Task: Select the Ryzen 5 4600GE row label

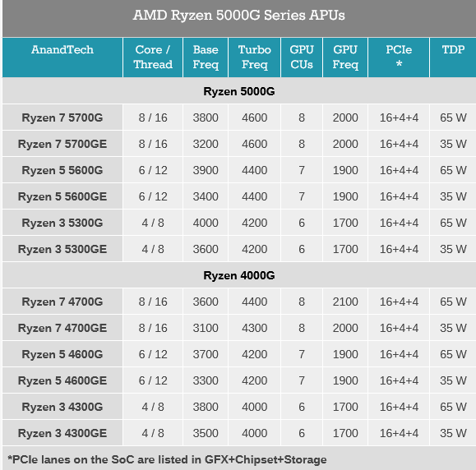Action: pos(62,380)
